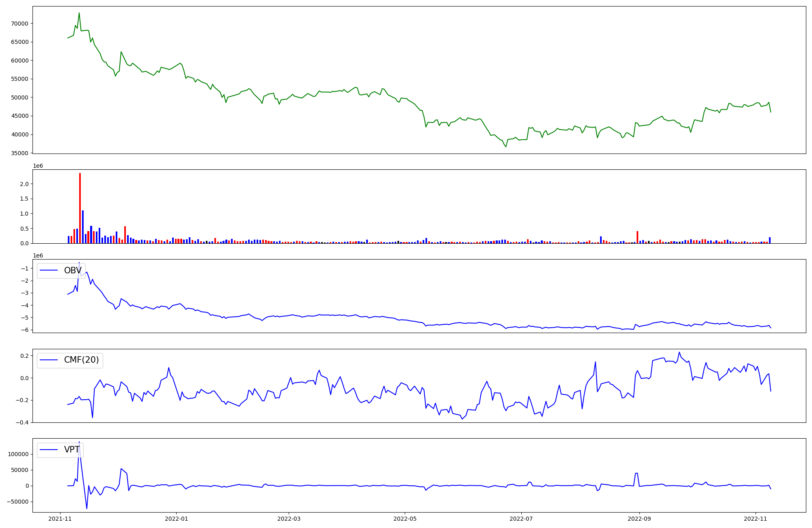
Task: Click the VPT legend label
Action: (x=72, y=450)
